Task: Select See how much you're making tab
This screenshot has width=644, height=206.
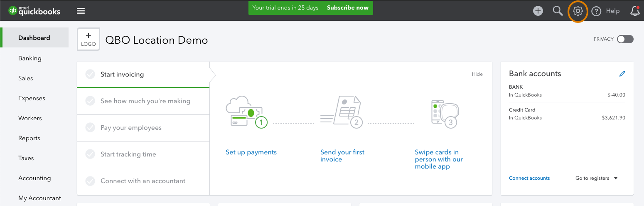Action: coord(143,101)
